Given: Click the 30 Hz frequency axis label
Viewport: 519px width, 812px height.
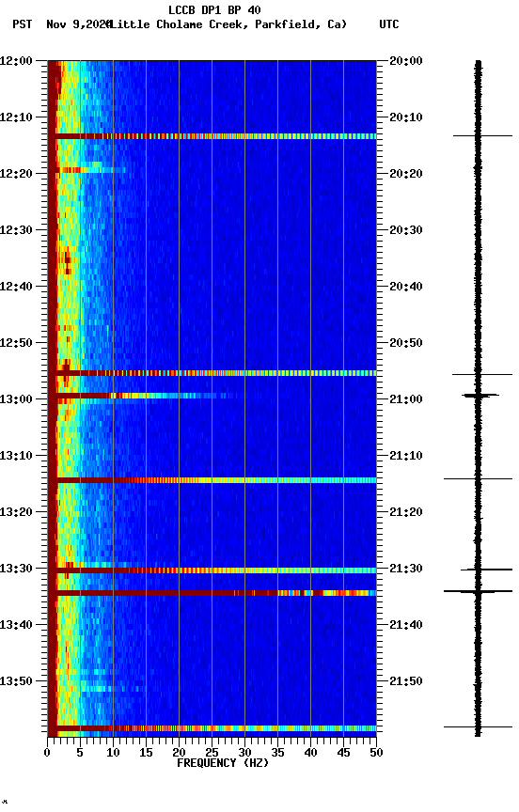Looking at the screenshot, I should click(244, 753).
